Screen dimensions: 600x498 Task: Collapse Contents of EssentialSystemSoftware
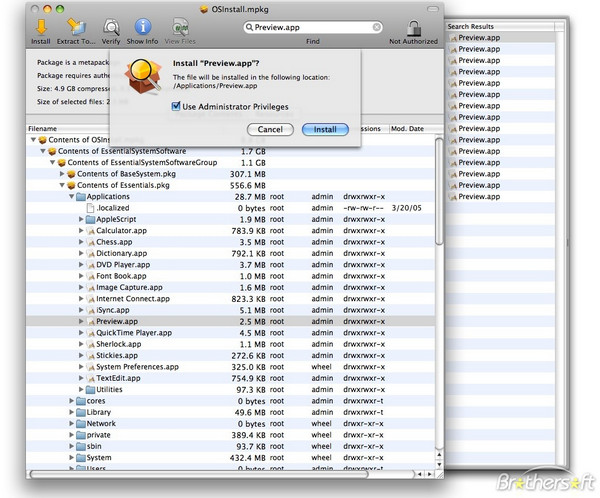(x=43, y=151)
